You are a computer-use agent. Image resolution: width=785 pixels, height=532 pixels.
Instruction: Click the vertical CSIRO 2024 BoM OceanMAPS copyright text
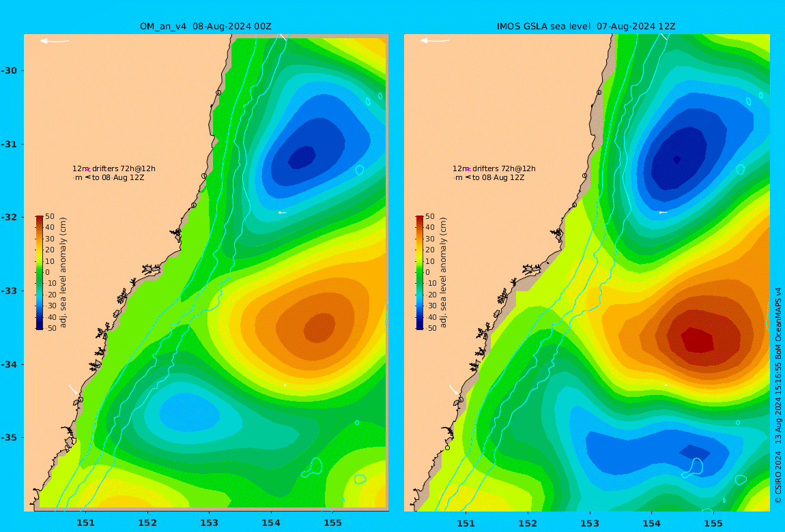(778, 395)
